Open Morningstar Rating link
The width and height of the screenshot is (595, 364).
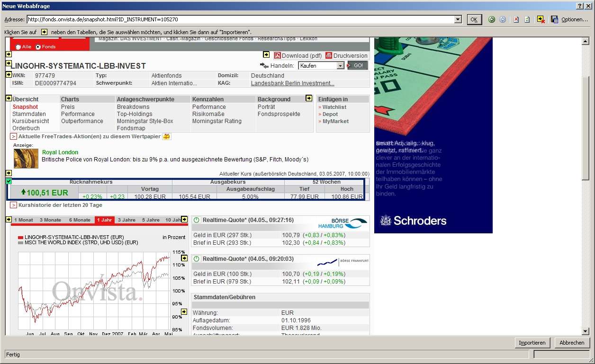click(x=217, y=121)
